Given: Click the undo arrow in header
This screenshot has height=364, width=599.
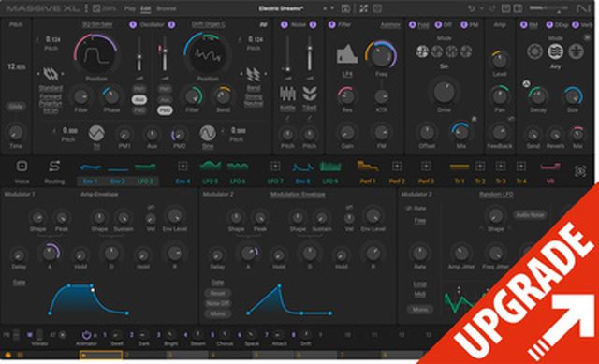Looking at the screenshot, I should 472,8.
